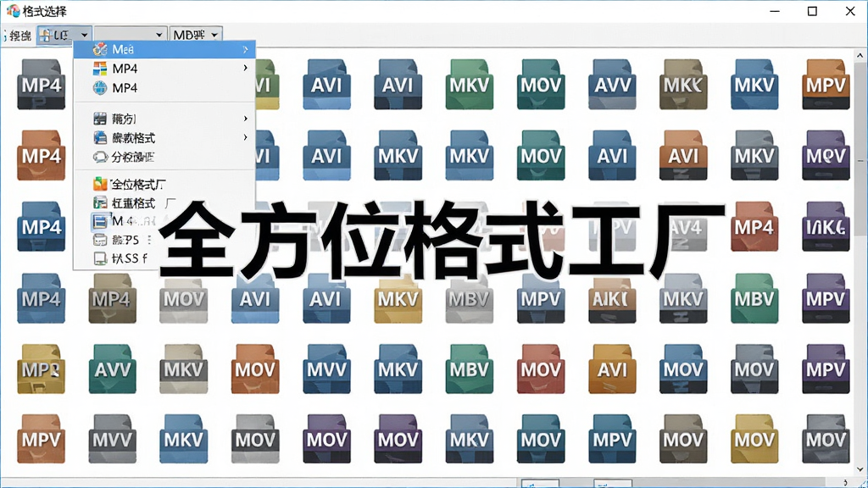Screen dimensions: 868x488
Task: Select the red MP4 format icon
Action: click(754, 227)
